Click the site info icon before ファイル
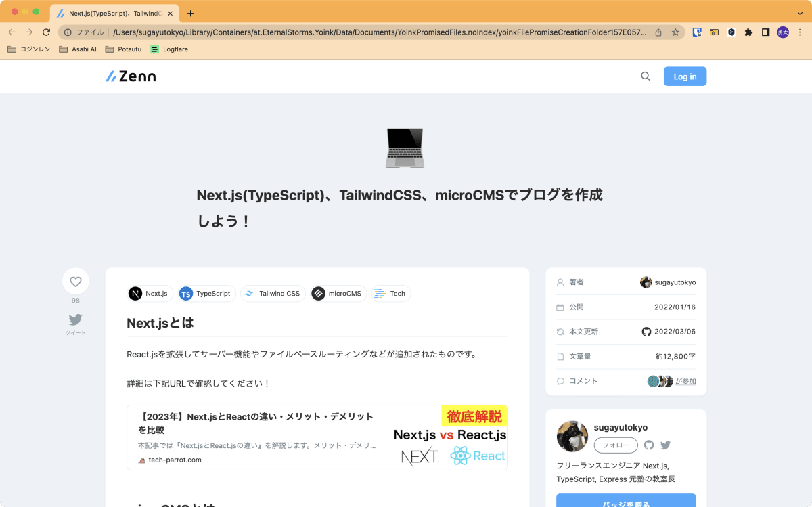The image size is (812, 507). pyautogui.click(x=68, y=32)
